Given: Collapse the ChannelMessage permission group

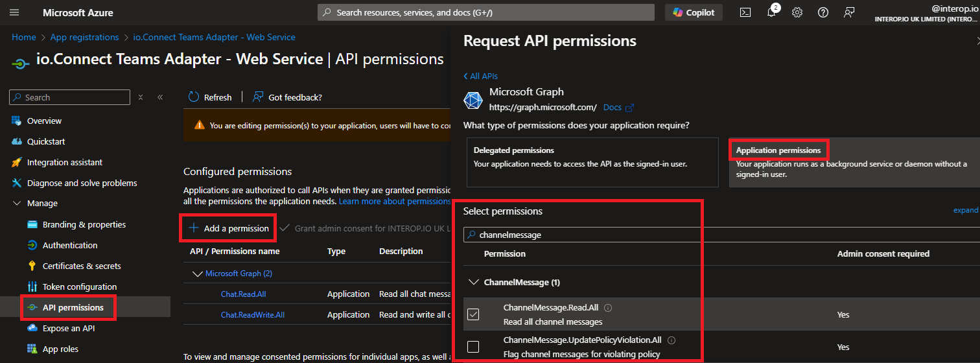Looking at the screenshot, I should (x=472, y=283).
